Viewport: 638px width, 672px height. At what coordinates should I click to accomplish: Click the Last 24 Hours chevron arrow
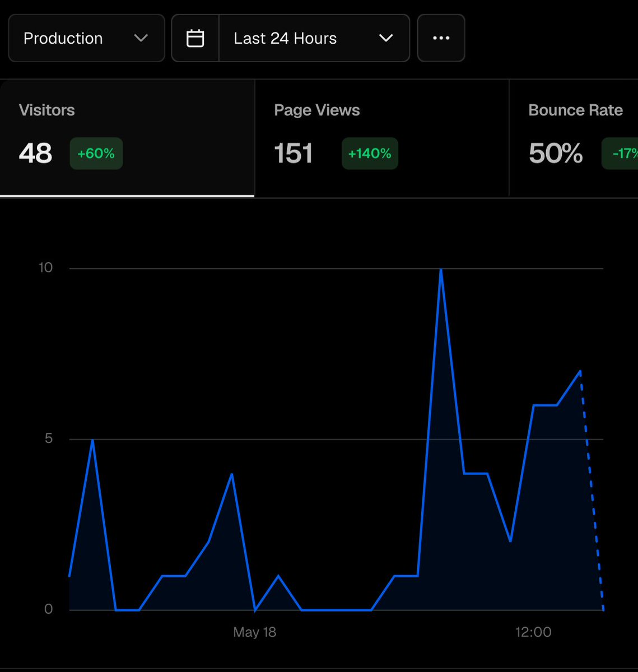[x=386, y=38]
